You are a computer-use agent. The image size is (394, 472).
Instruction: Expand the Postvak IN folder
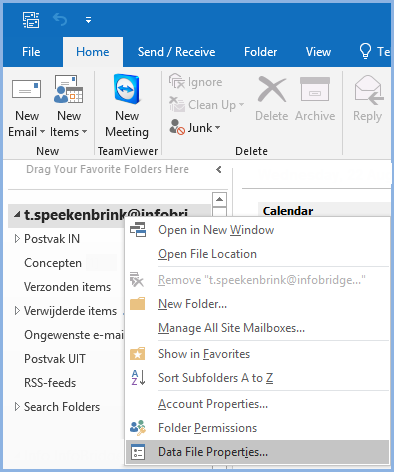17,239
